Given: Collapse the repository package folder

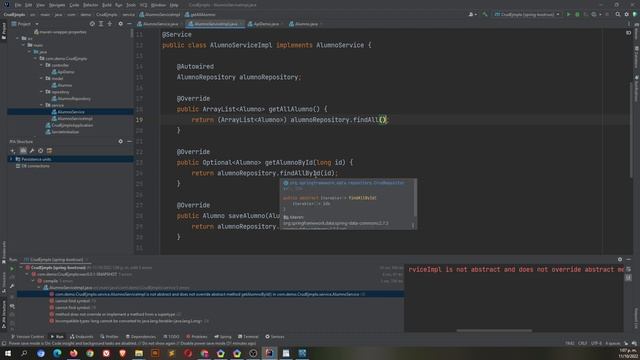Looking at the screenshot, I should click(41, 92).
